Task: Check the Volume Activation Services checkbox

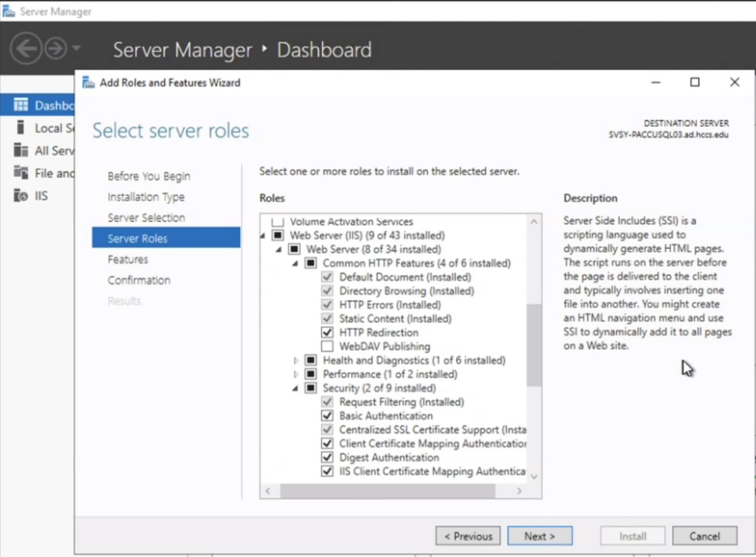Action: 278,222
